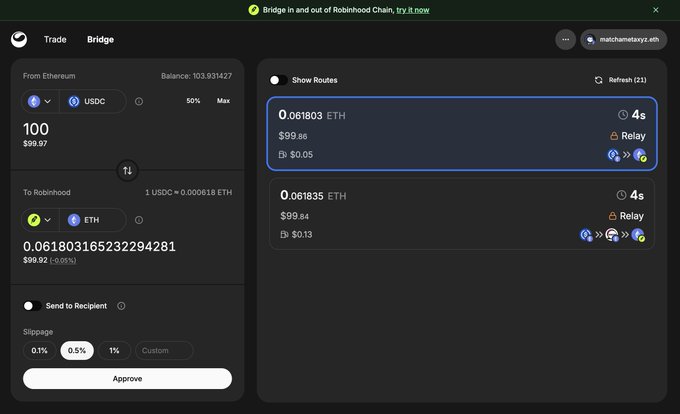Close the Robinhood Chain banner

[656, 10]
